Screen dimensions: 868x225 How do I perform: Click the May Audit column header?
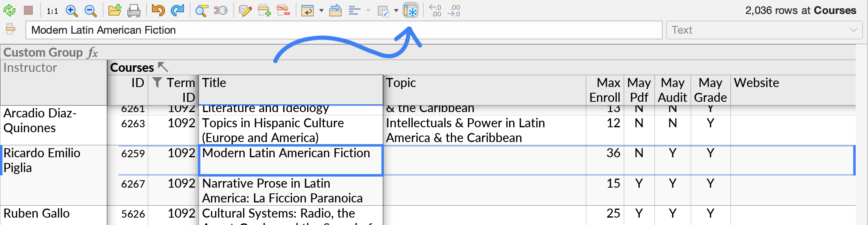point(673,90)
